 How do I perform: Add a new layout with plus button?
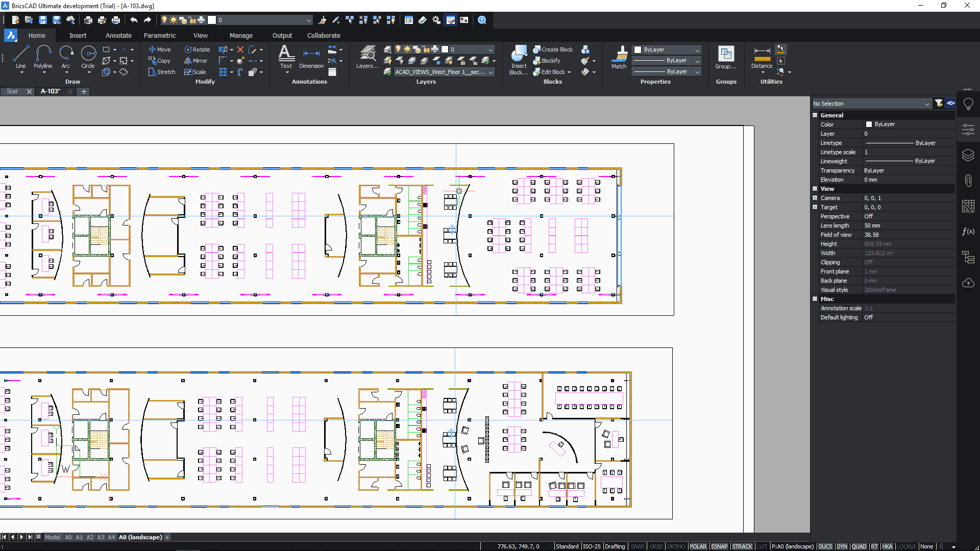click(167, 537)
